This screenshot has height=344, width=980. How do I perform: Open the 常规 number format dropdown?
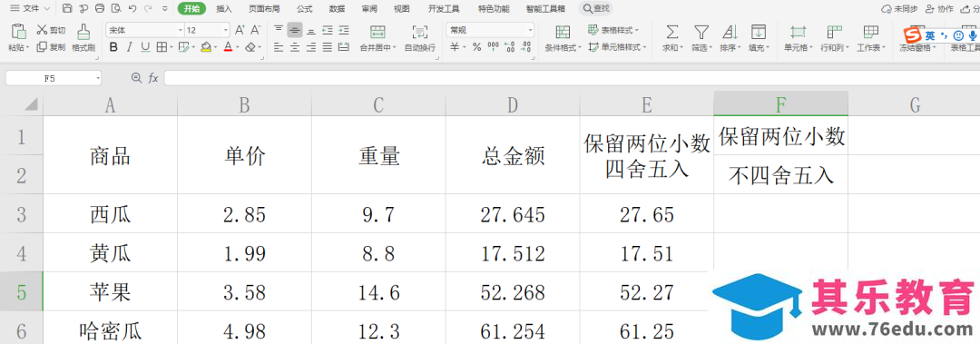[531, 30]
